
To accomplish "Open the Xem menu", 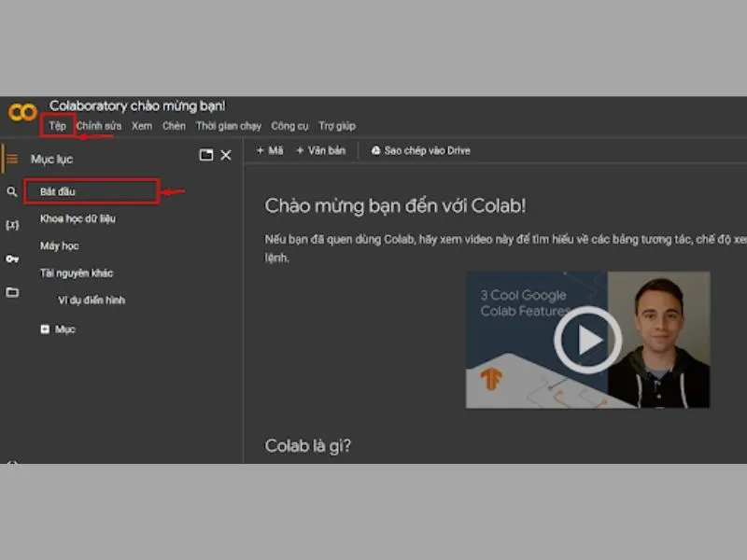I will (142, 126).
